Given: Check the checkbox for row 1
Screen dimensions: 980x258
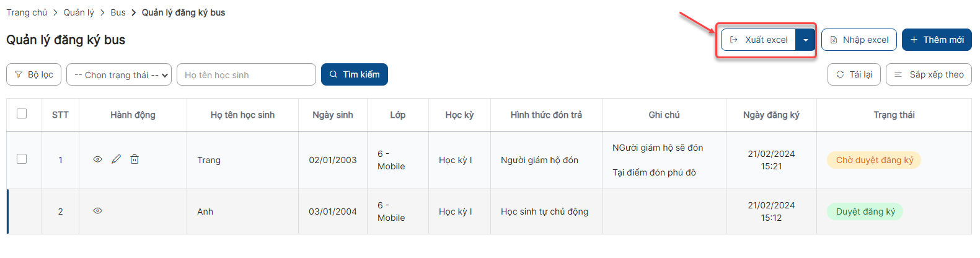Looking at the screenshot, I should (22, 159).
